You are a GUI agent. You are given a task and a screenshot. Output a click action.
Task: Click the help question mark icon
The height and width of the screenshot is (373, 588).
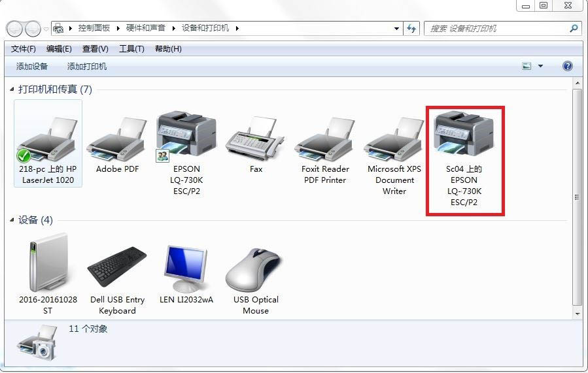(x=568, y=66)
